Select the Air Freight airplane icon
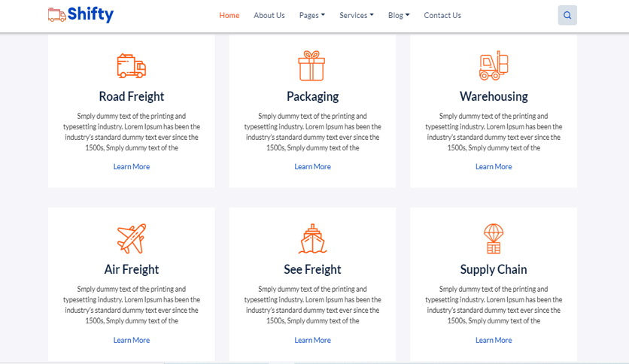Image resolution: width=629 pixels, height=364 pixels. (x=132, y=238)
